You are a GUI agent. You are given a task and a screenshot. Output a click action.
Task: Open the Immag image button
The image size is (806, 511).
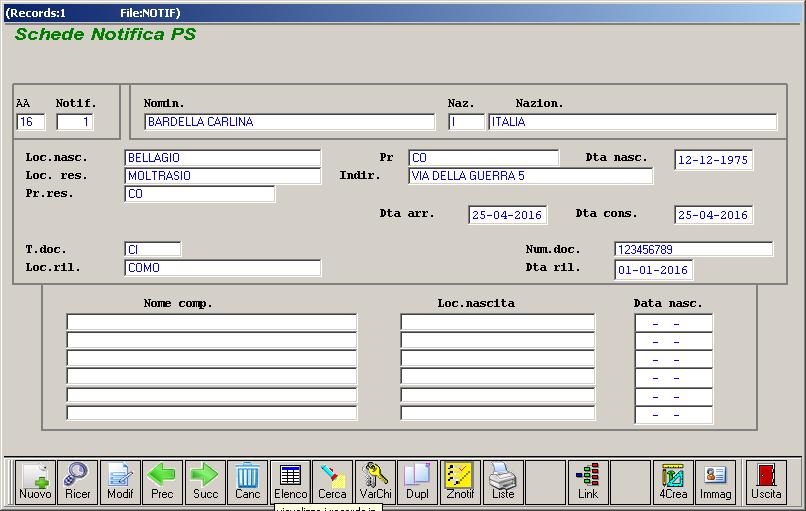715,482
